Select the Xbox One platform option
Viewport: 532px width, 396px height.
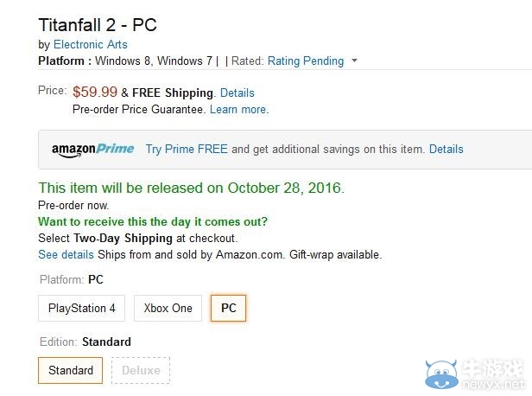click(x=168, y=308)
